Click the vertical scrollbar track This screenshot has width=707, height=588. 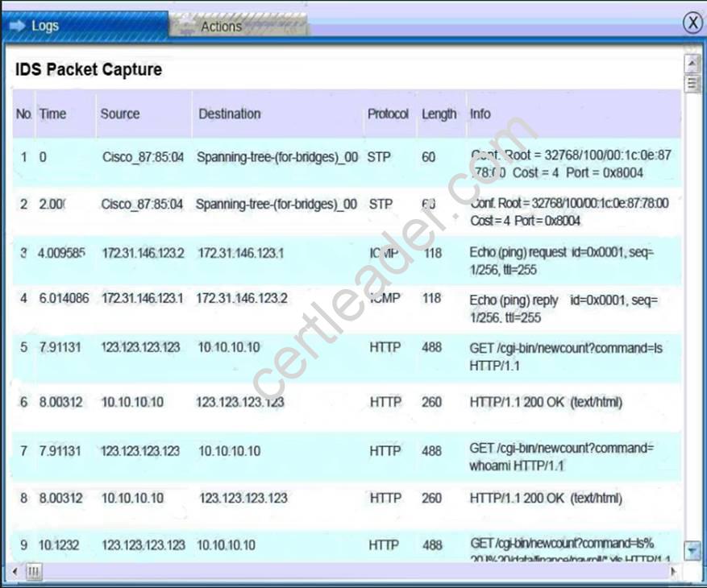point(692,322)
